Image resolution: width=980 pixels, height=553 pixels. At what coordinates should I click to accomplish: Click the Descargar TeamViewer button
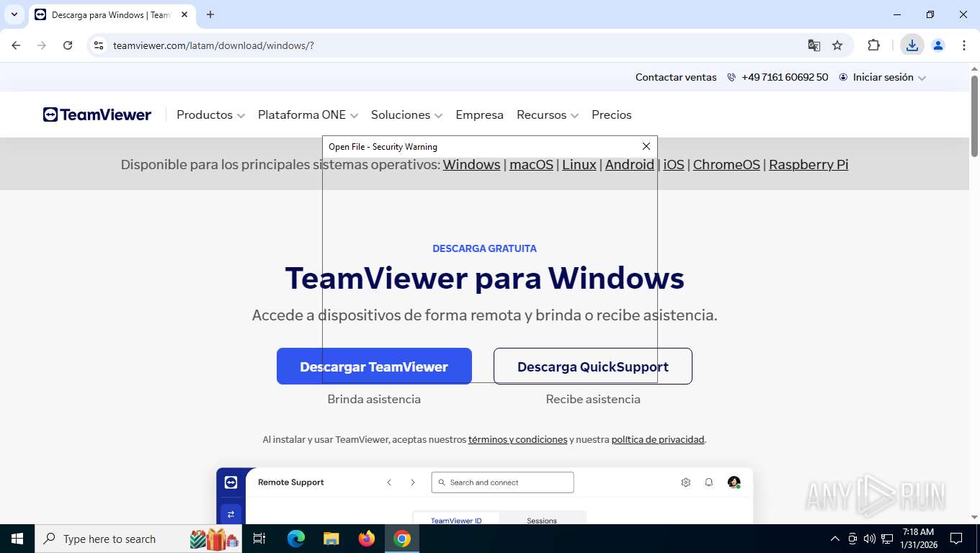click(x=374, y=367)
